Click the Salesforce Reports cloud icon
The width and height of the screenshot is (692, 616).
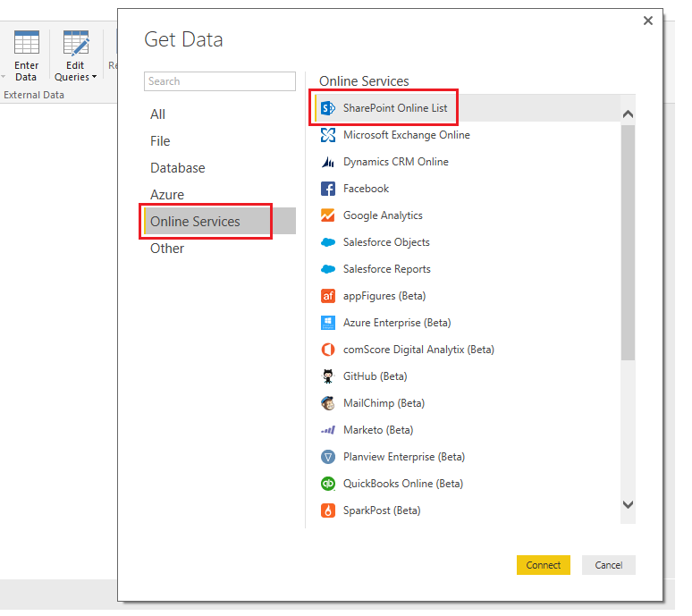pyautogui.click(x=327, y=269)
